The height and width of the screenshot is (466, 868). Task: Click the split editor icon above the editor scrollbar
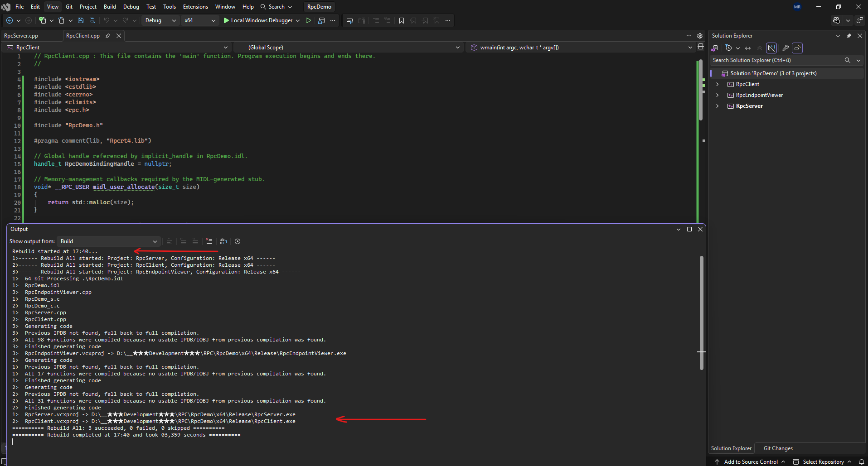pyautogui.click(x=701, y=47)
